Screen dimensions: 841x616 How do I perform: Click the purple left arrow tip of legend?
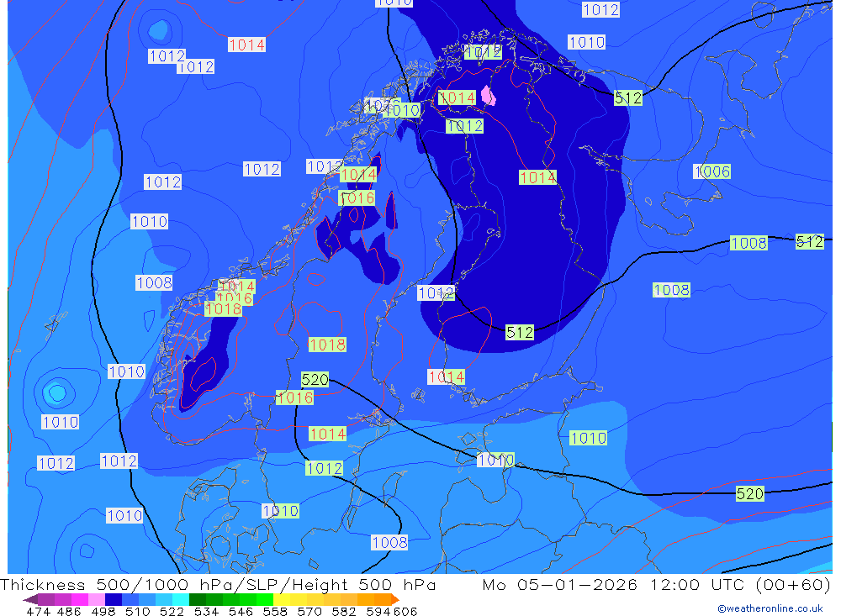[x=30, y=600]
